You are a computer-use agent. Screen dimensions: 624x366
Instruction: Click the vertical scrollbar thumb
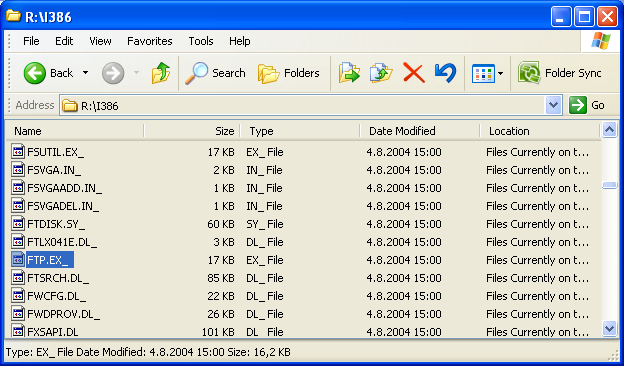[609, 185]
